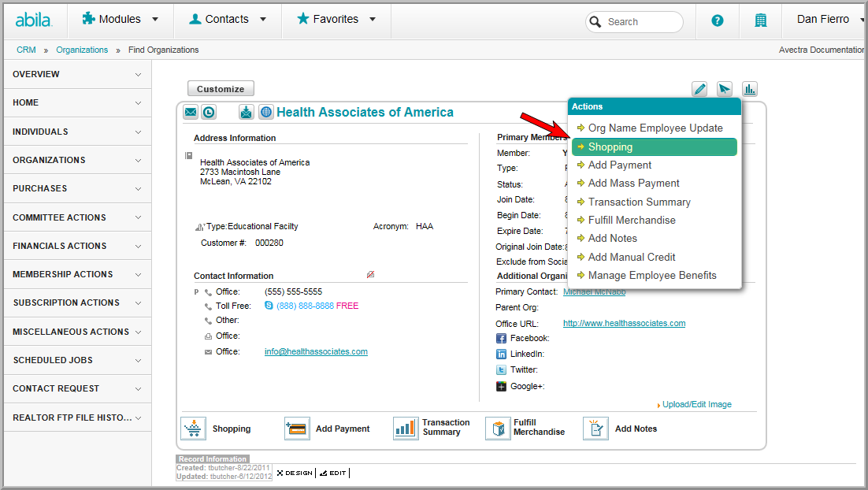Click the Shopping cart icon at bottom

click(193, 429)
